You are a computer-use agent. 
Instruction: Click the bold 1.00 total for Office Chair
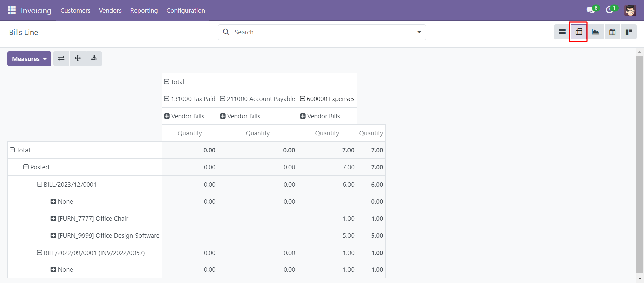[371, 218]
